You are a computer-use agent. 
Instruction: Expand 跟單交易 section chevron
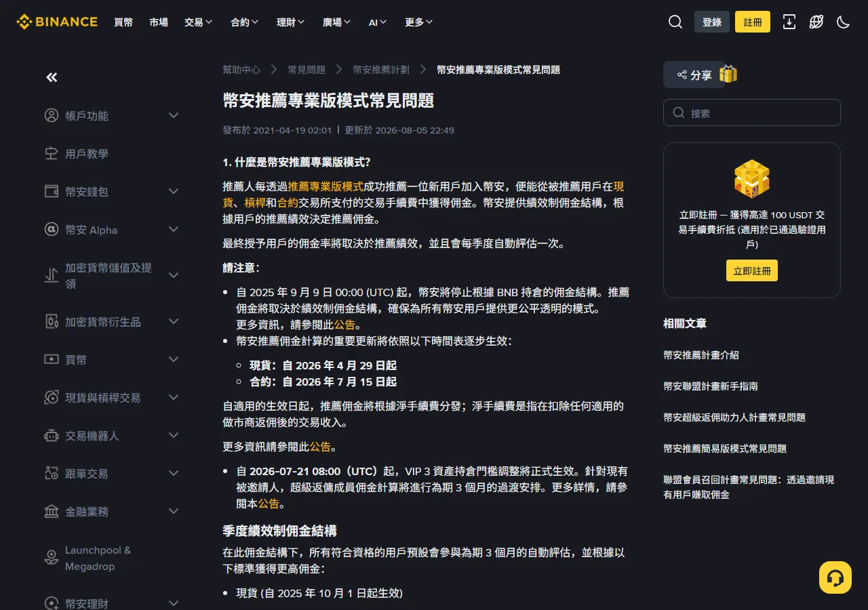[174, 473]
